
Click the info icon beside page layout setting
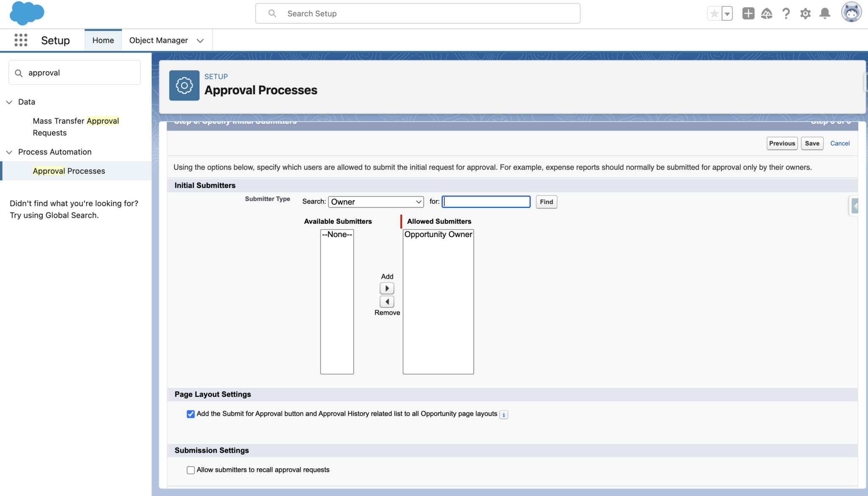504,414
